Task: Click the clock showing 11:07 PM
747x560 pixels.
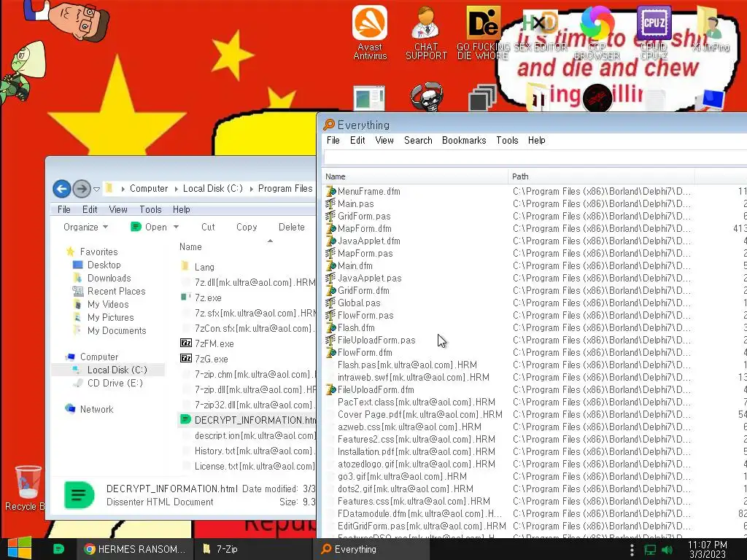Action: 707,549
